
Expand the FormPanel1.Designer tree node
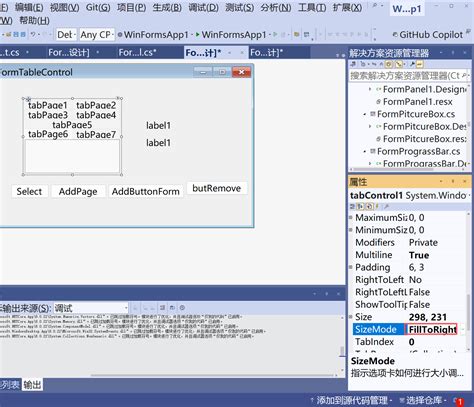coord(370,89)
